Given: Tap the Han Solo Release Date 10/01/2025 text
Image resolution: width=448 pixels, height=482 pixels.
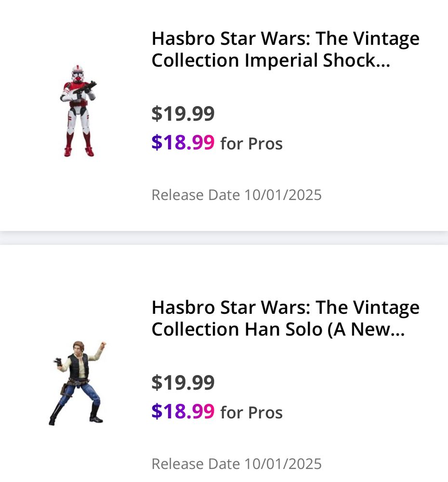Looking at the screenshot, I should pyautogui.click(x=237, y=464).
